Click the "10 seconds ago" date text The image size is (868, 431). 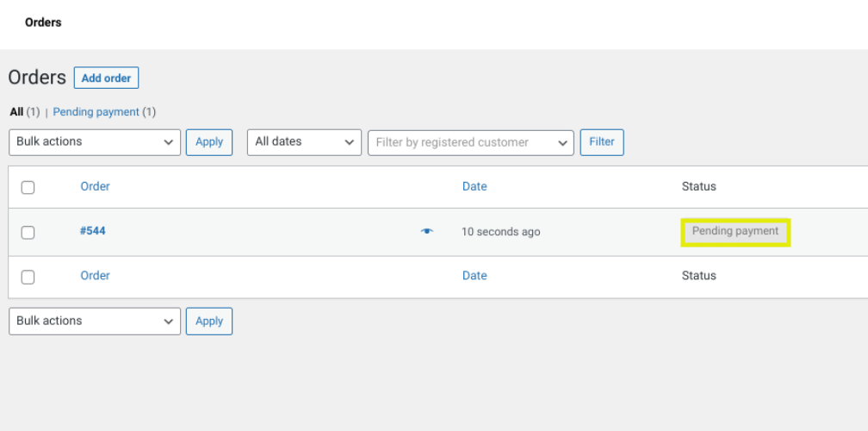pyautogui.click(x=501, y=232)
